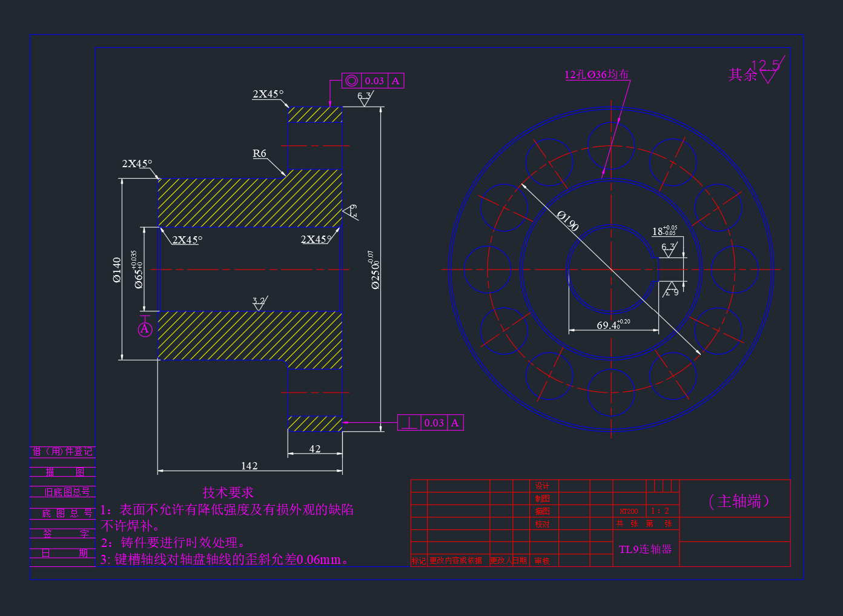Click the 不许焊补 line

130,526
